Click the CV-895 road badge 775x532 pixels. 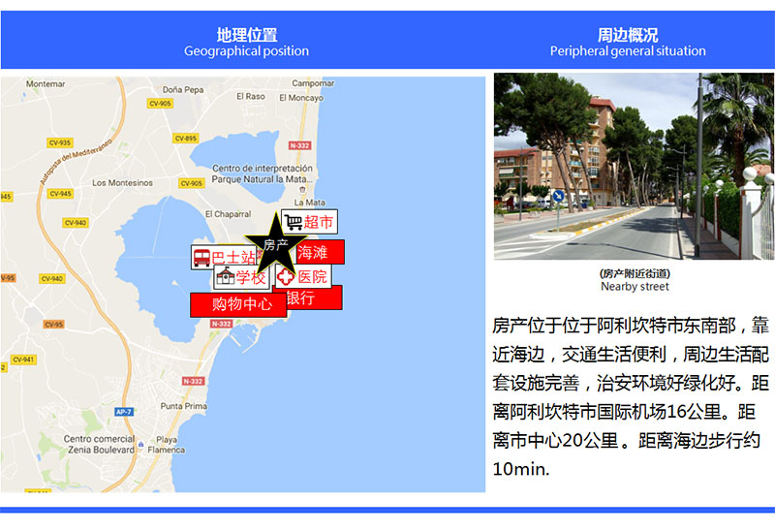185,139
